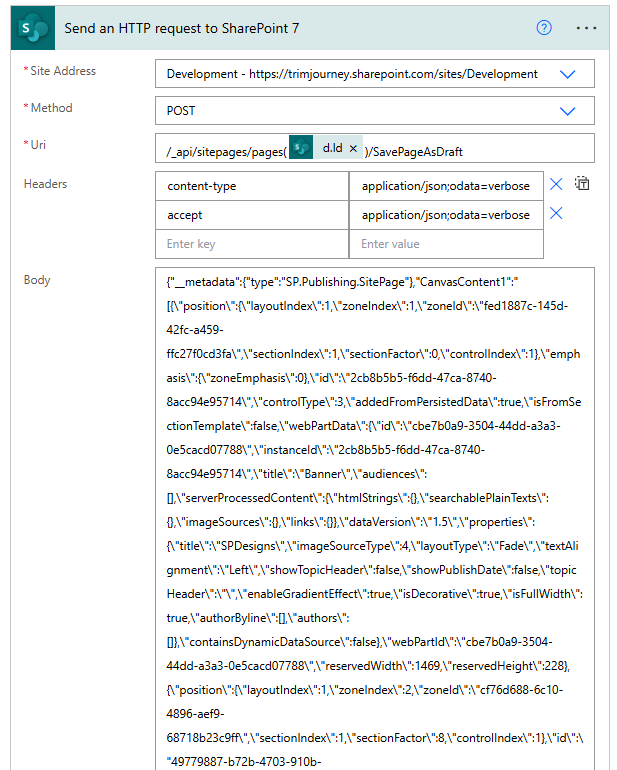Click the Enter key placeholder field
The image size is (617, 770).
[x=252, y=244]
